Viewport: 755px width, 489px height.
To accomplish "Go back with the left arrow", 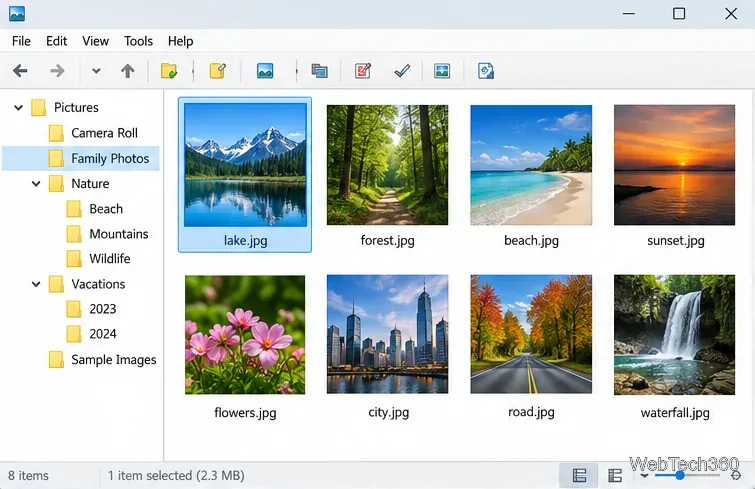I will 20,71.
